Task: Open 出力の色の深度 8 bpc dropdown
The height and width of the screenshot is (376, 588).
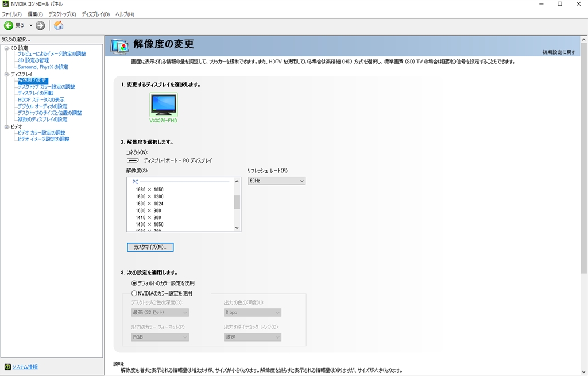Action: [253, 313]
